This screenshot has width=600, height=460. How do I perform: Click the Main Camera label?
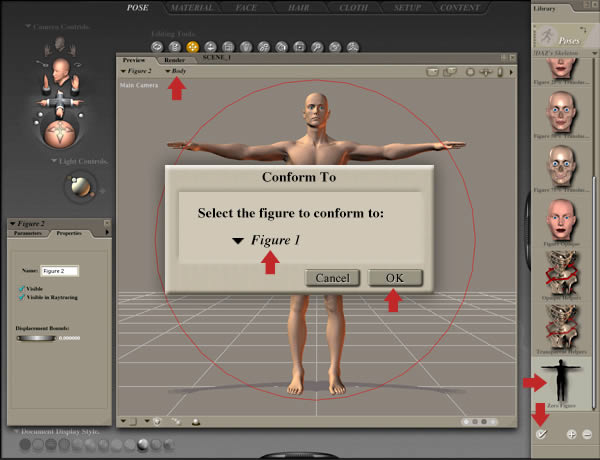point(139,85)
